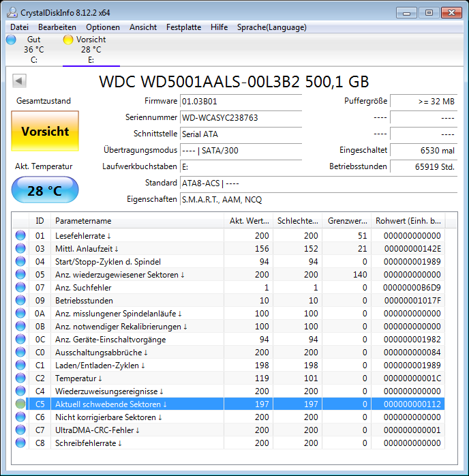Sort by Parametername column header
This screenshot has width=469, height=476.
click(138, 221)
